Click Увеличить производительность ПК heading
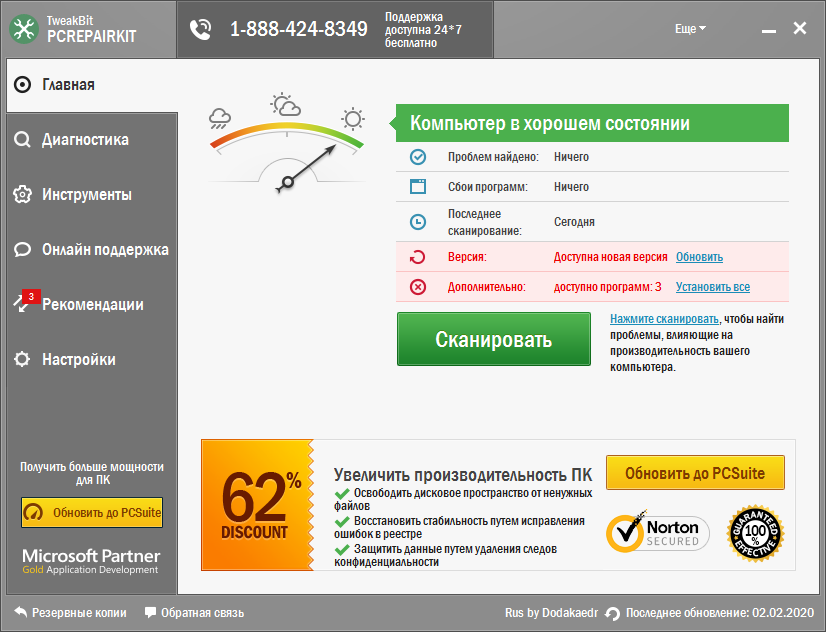The height and width of the screenshot is (632, 826). 463,475
